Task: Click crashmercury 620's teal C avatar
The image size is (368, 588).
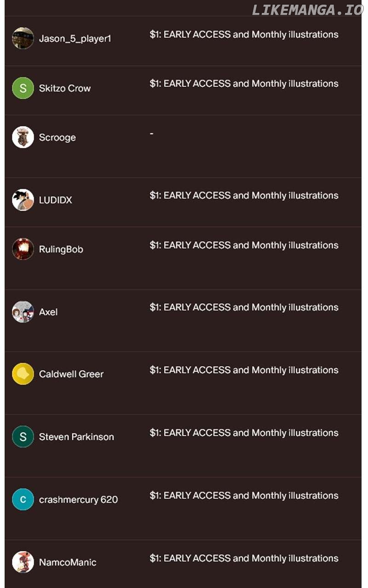Action: [23, 499]
